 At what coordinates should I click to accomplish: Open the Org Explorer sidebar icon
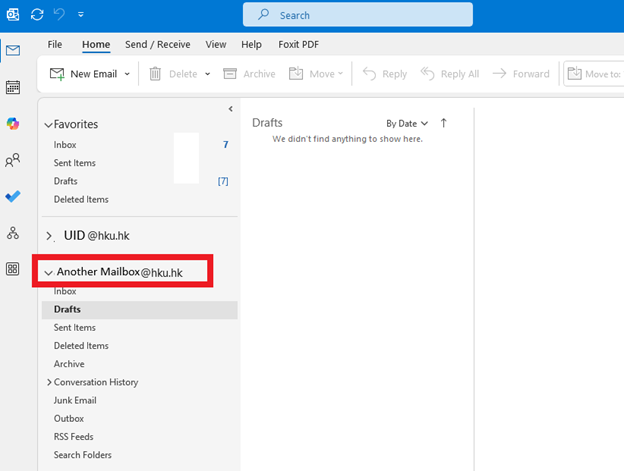[x=13, y=233]
